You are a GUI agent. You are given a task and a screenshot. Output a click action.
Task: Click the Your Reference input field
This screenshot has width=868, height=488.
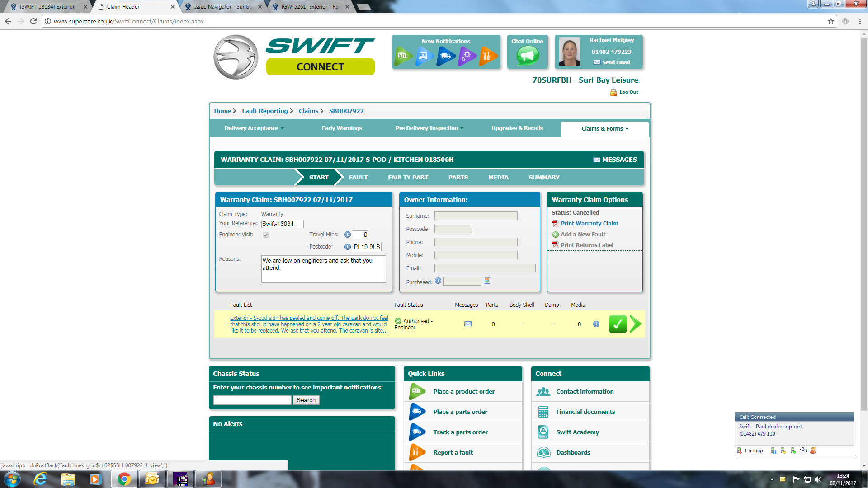(x=282, y=224)
